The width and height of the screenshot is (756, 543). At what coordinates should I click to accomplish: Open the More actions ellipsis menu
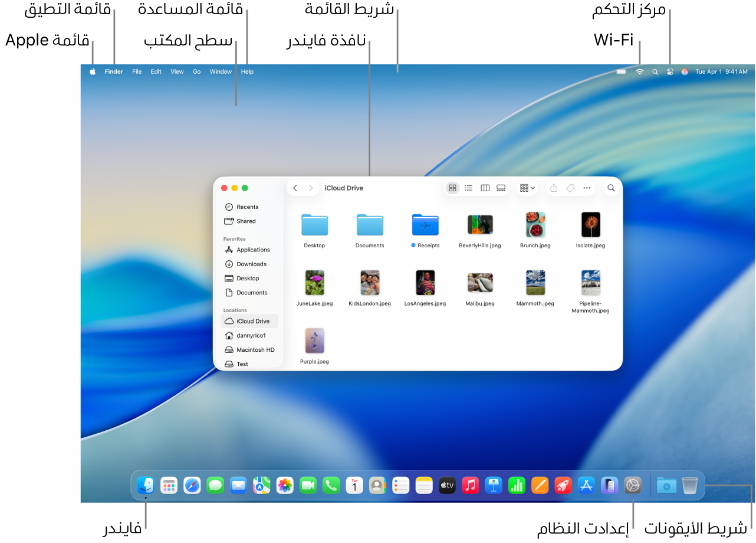[x=587, y=188]
